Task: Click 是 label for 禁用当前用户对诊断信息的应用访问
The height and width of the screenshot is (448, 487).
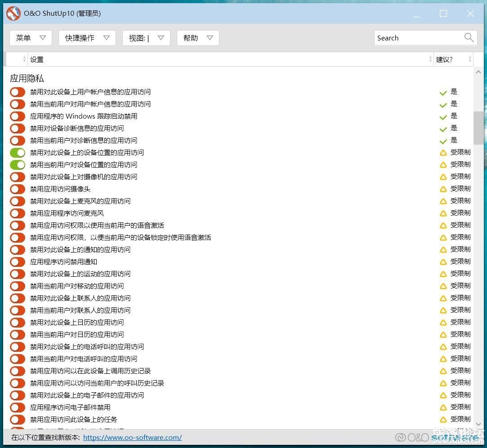Action: [x=454, y=140]
